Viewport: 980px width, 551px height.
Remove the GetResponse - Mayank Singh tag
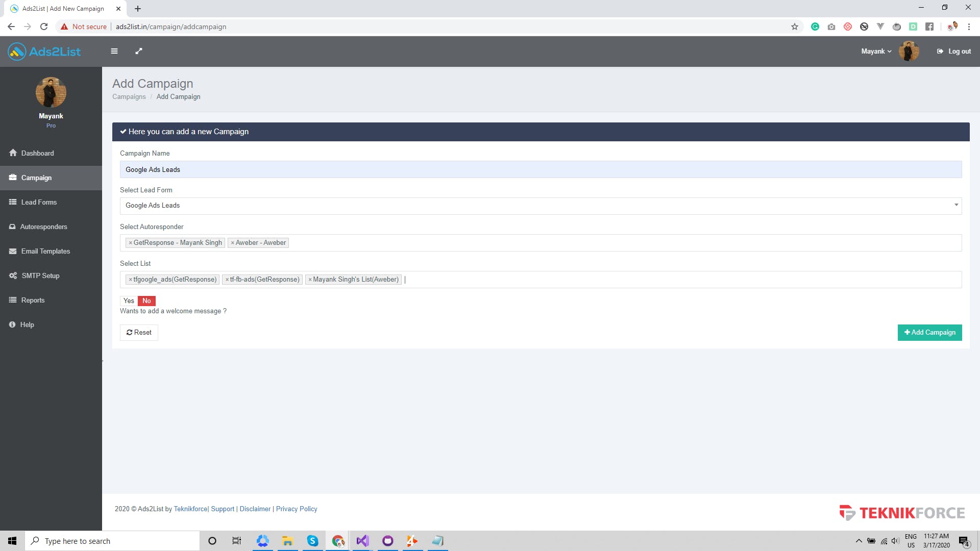[x=131, y=243]
